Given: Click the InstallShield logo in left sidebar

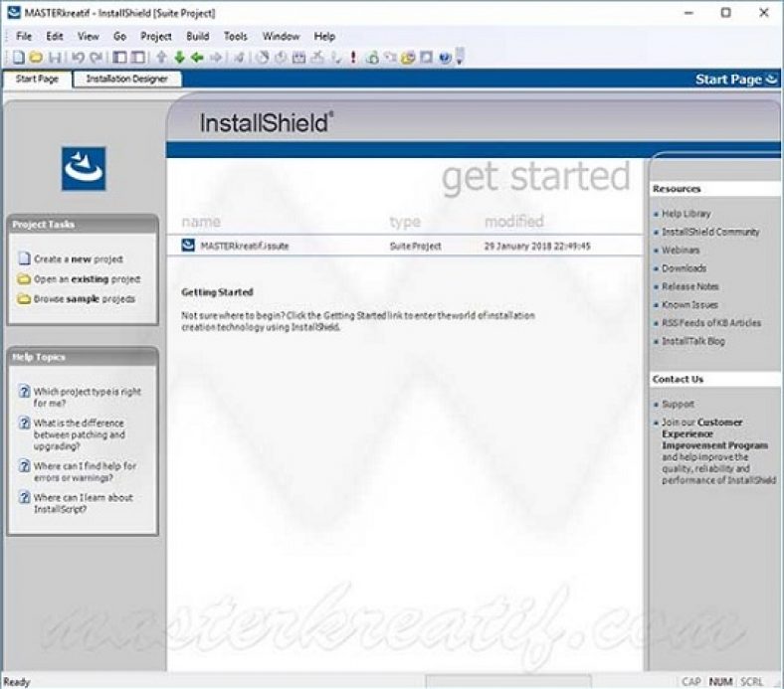Looking at the screenshot, I should coord(84,168).
